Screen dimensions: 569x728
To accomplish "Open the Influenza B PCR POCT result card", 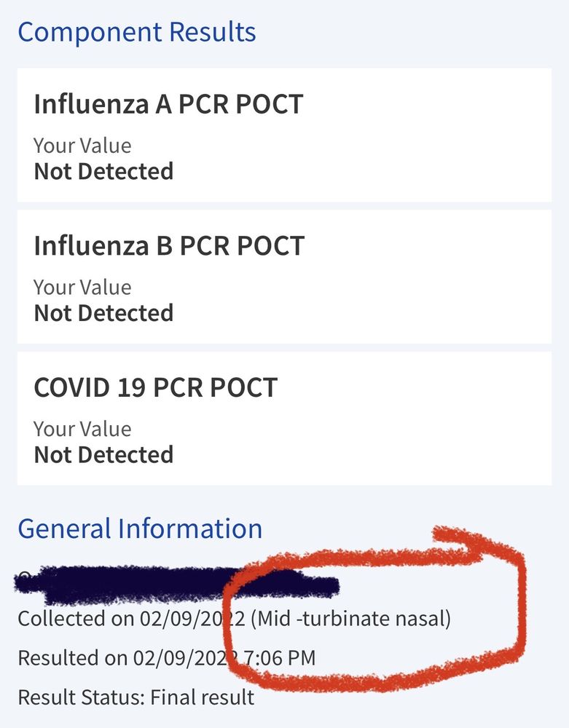I will coord(284,277).
